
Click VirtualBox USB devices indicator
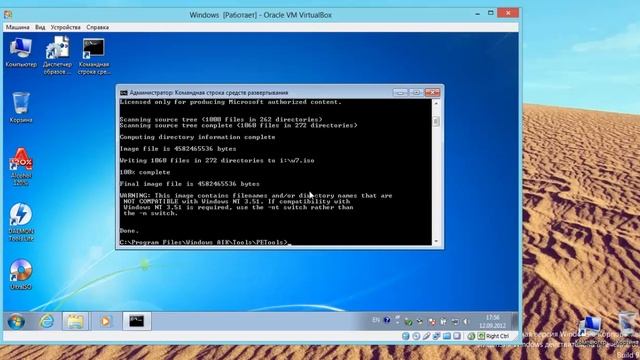427,336
